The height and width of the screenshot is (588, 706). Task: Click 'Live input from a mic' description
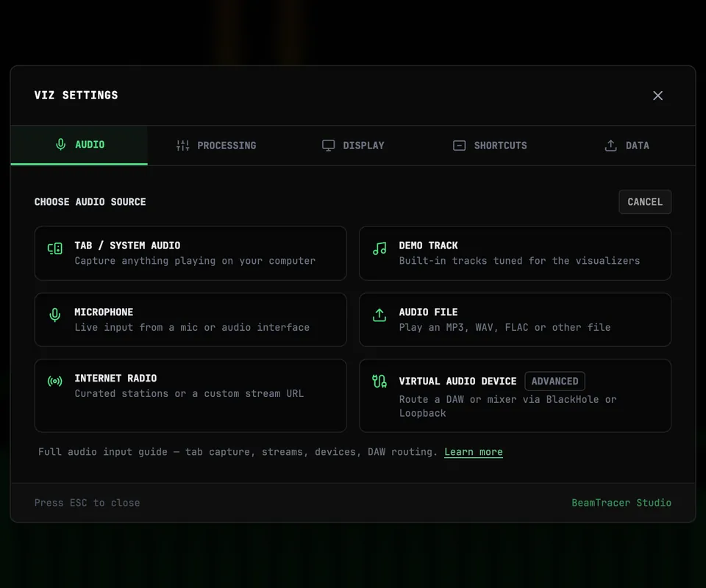tap(192, 328)
